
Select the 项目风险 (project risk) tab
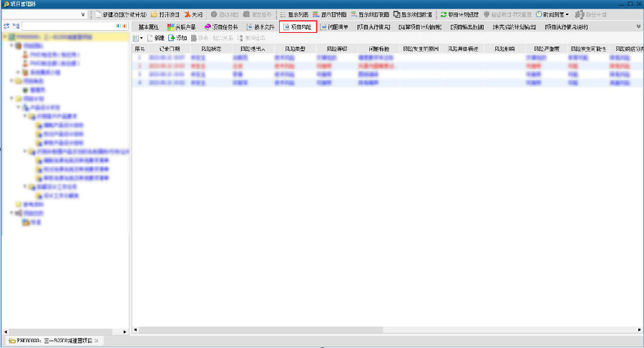pos(298,27)
